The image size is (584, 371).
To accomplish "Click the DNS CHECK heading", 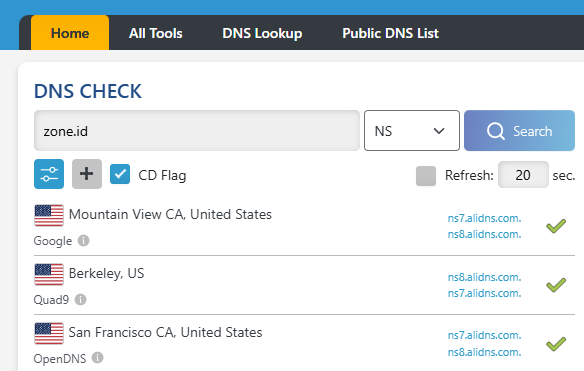I will [88, 91].
